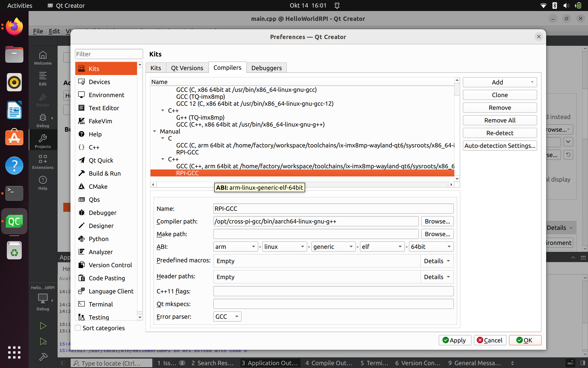588x368 pixels.
Task: Open the ABI width dropdown showing 64bit
Action: (x=431, y=247)
